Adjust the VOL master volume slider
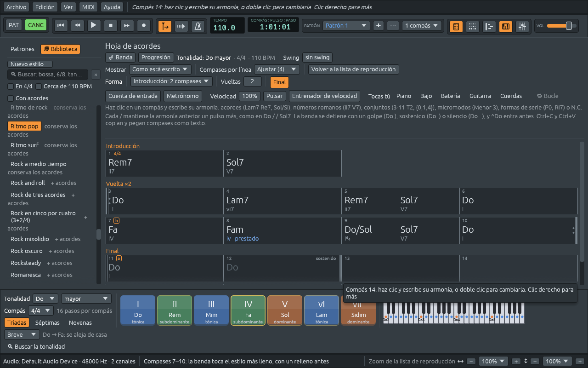This screenshot has width=588, height=368. click(x=562, y=26)
